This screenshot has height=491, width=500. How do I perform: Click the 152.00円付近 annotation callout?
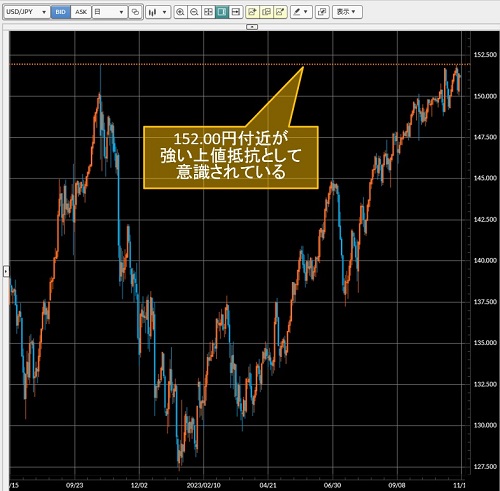point(231,157)
